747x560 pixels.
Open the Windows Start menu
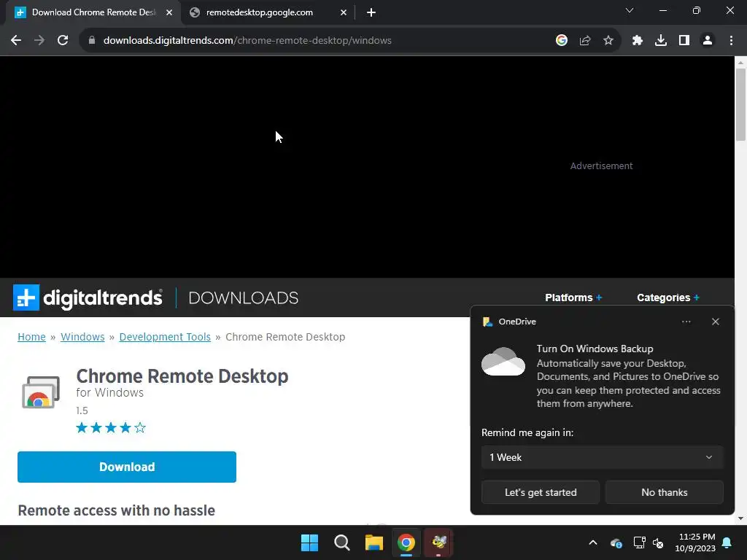(309, 542)
